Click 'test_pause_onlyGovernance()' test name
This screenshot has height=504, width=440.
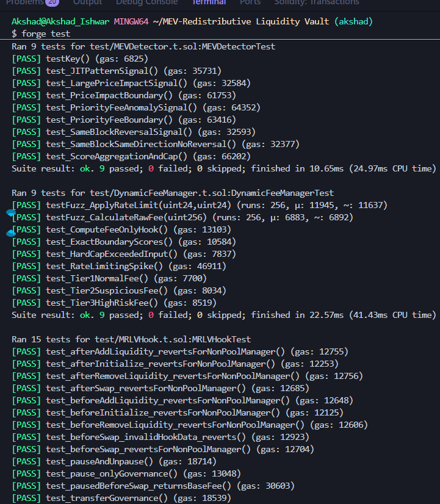(x=112, y=474)
